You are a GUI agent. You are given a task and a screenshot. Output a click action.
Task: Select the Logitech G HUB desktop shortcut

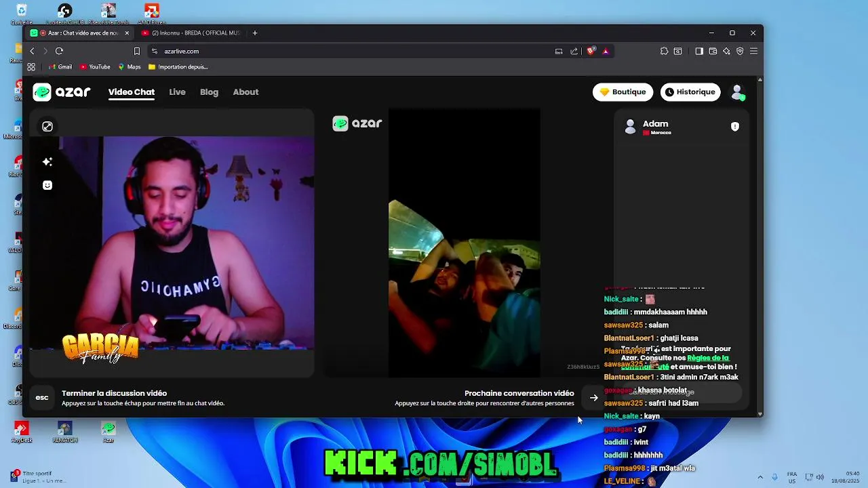(64, 14)
